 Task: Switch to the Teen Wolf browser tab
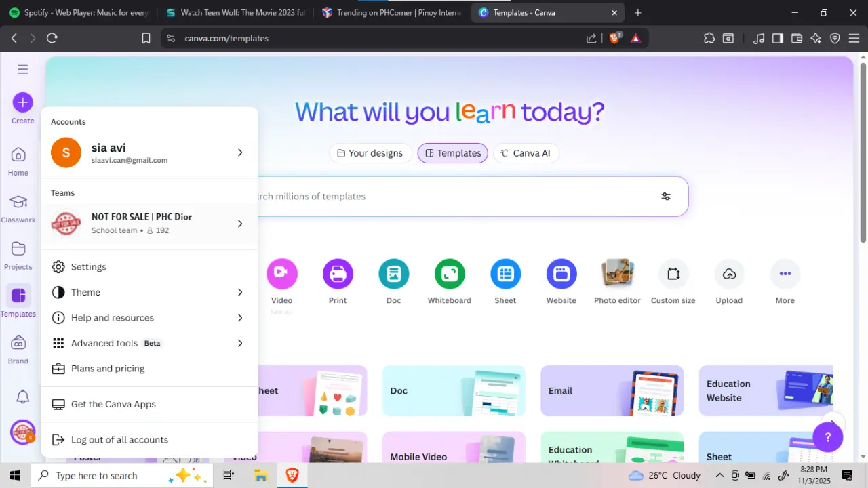235,12
